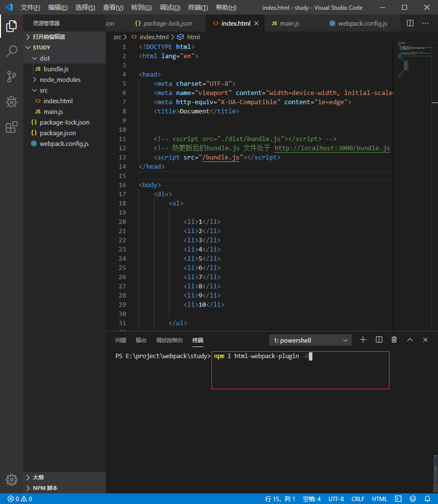
Task: Open the 帮助(H) menu
Action: pyautogui.click(x=226, y=7)
